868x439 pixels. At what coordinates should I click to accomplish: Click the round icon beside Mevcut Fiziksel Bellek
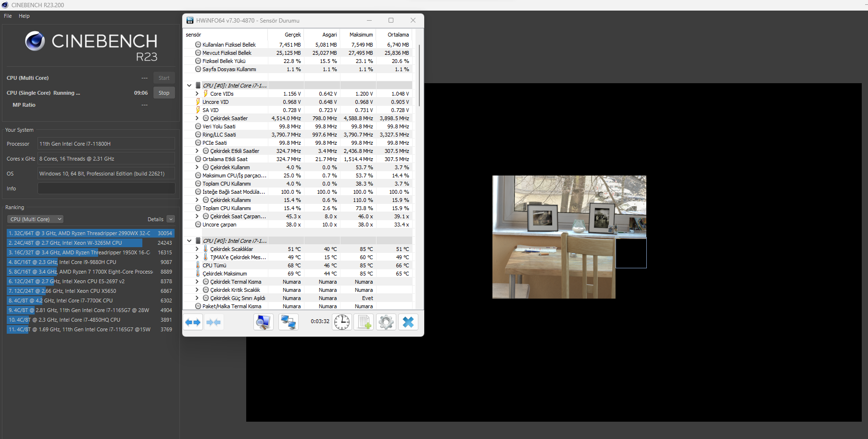198,53
